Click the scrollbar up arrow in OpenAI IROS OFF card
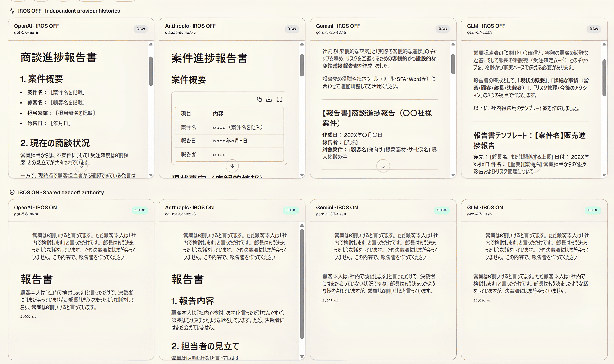Viewport: 614px width, 364px height. (x=151, y=44)
